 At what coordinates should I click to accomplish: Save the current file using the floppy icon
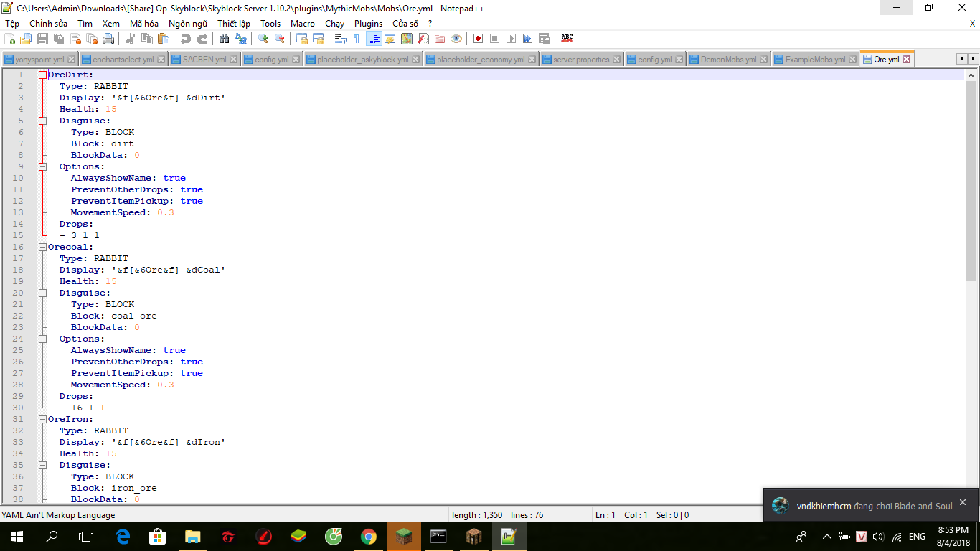point(42,39)
